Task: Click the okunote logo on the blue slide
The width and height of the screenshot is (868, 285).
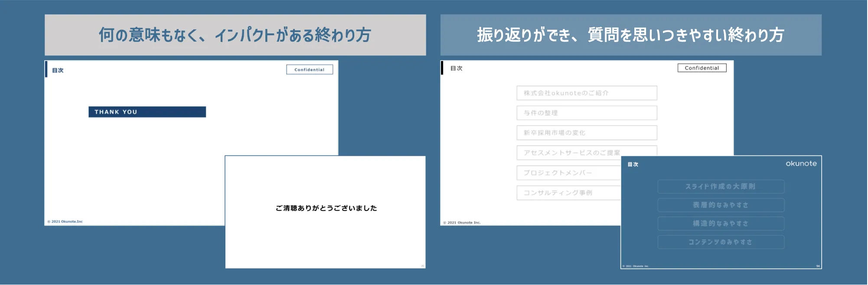Action: pos(801,164)
